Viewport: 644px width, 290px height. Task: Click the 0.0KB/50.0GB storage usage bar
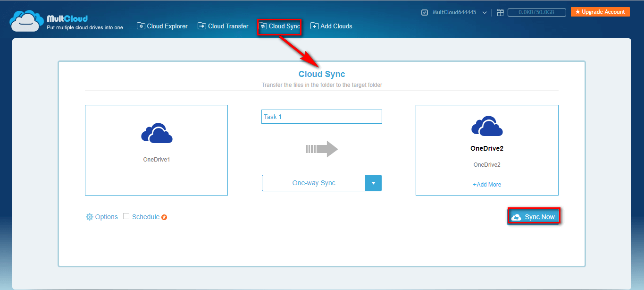(x=537, y=13)
